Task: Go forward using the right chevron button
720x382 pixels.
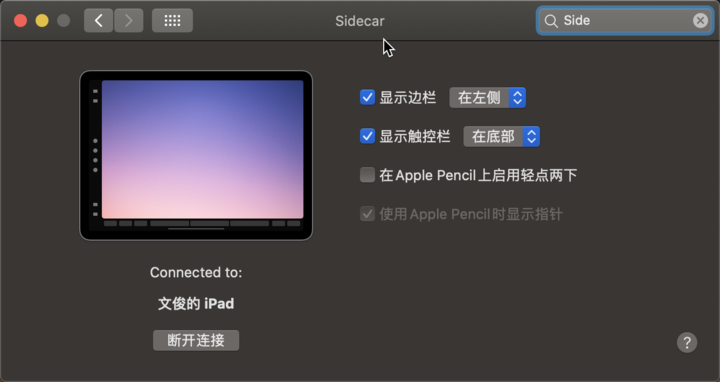Action: pyautogui.click(x=129, y=21)
